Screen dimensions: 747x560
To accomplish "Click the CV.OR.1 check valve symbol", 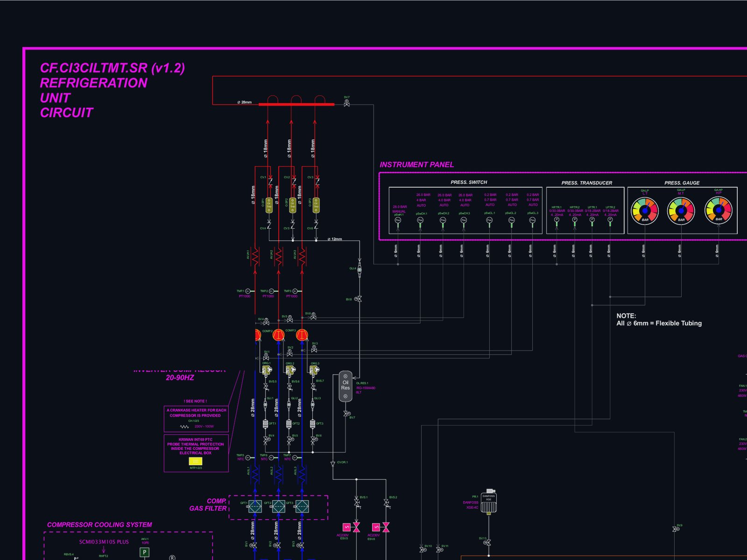I will (x=333, y=463).
